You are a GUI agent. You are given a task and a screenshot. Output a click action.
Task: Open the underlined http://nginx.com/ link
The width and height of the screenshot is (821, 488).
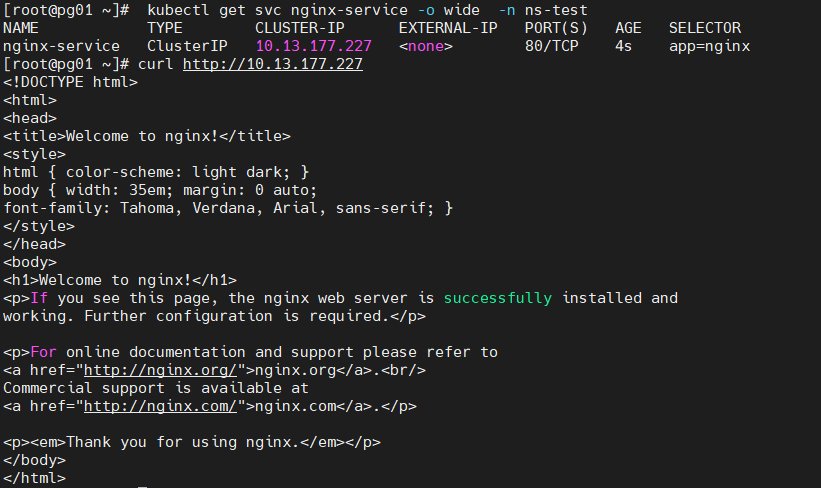click(x=159, y=406)
